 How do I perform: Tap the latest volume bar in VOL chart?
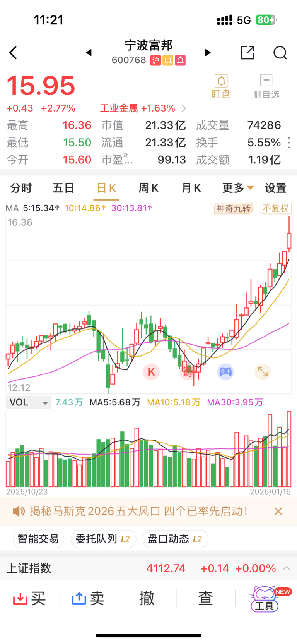(289, 449)
